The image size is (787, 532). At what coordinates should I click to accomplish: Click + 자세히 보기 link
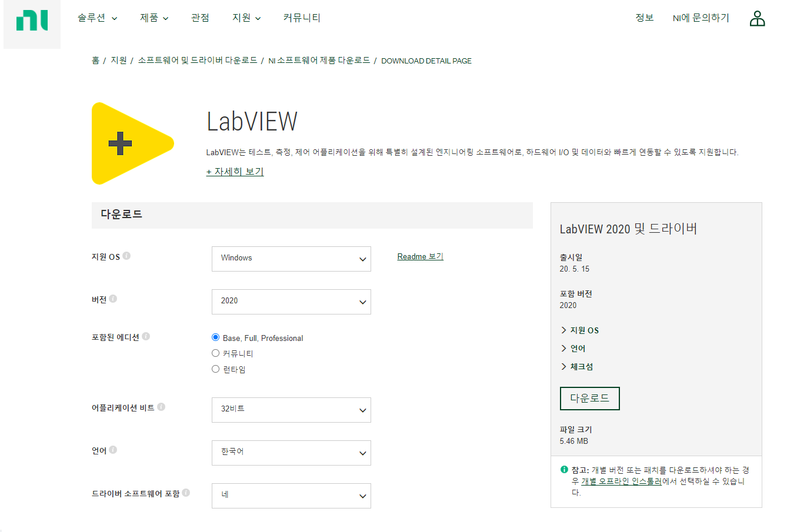tap(235, 172)
